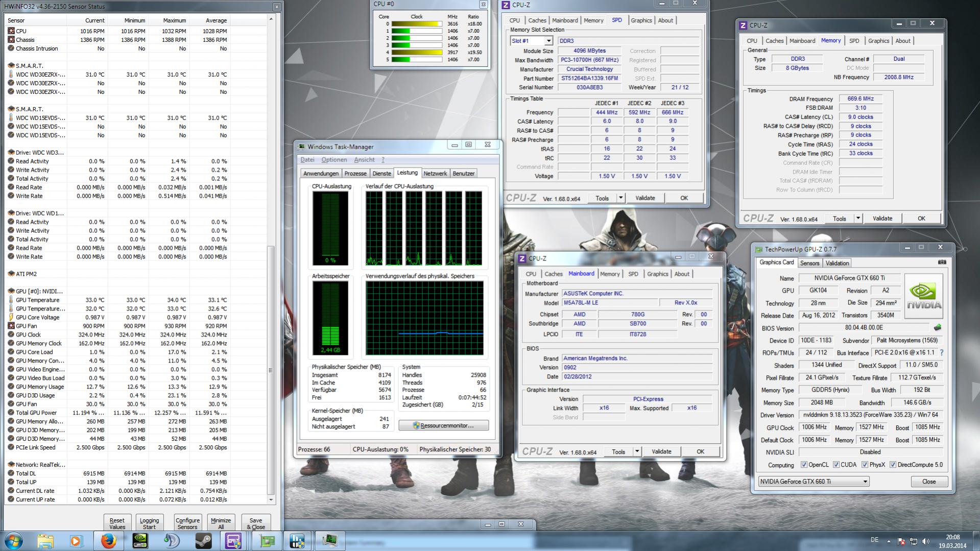Launch Windows Media Player from taskbar

[76, 541]
